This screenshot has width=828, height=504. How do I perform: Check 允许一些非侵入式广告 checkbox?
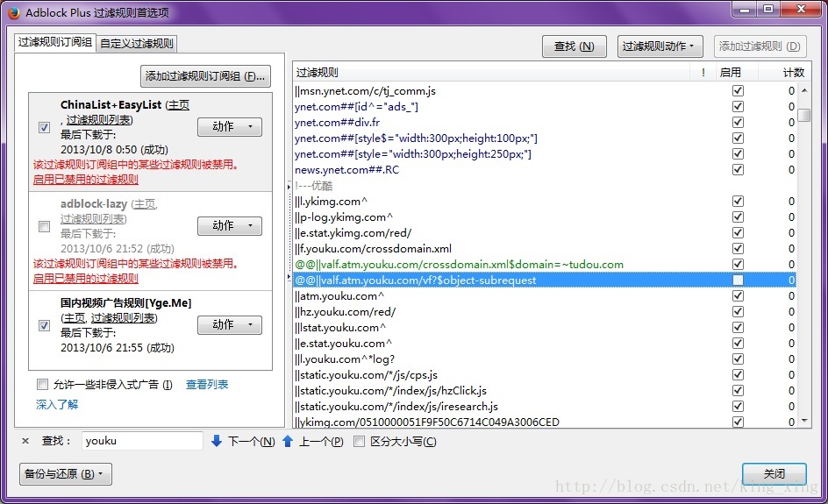(42, 384)
